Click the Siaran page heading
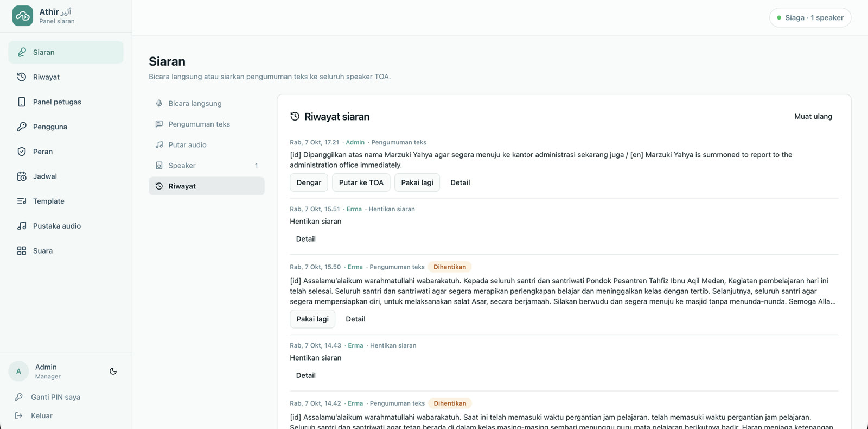Image resolution: width=868 pixels, height=429 pixels. click(x=167, y=61)
